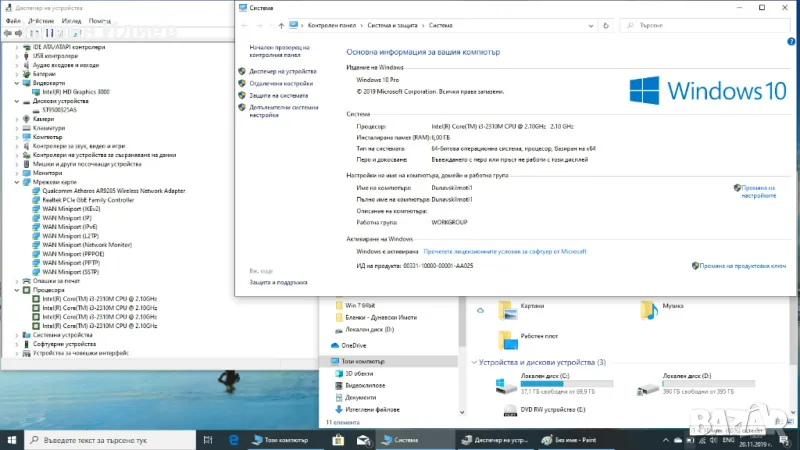Collapse the Мрежови карти tree node
Screen dimensions: 800x450
[17, 182]
